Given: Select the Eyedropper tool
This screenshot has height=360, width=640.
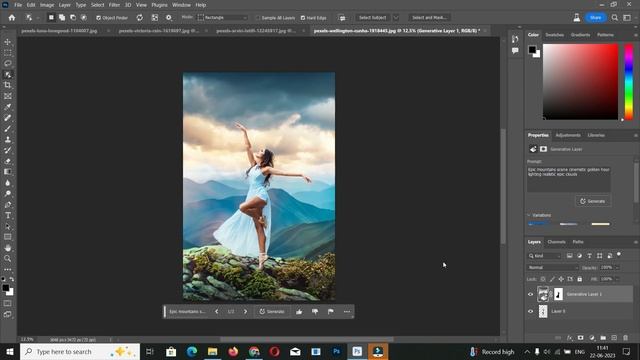Looking at the screenshot, I should [x=8, y=107].
